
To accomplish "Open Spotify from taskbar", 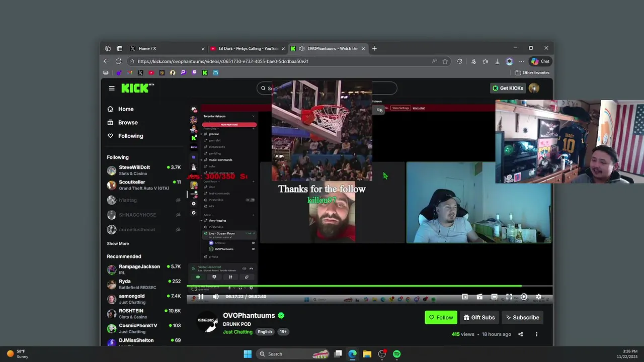I will coord(397,354).
